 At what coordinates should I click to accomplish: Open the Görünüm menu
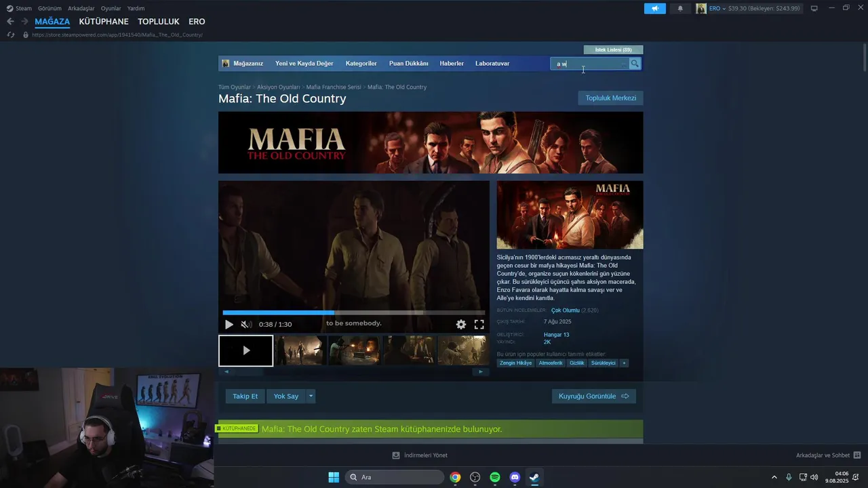[50, 9]
